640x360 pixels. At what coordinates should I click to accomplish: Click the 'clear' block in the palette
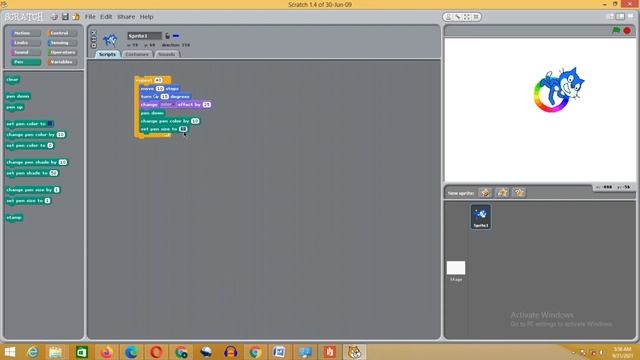pos(12,80)
